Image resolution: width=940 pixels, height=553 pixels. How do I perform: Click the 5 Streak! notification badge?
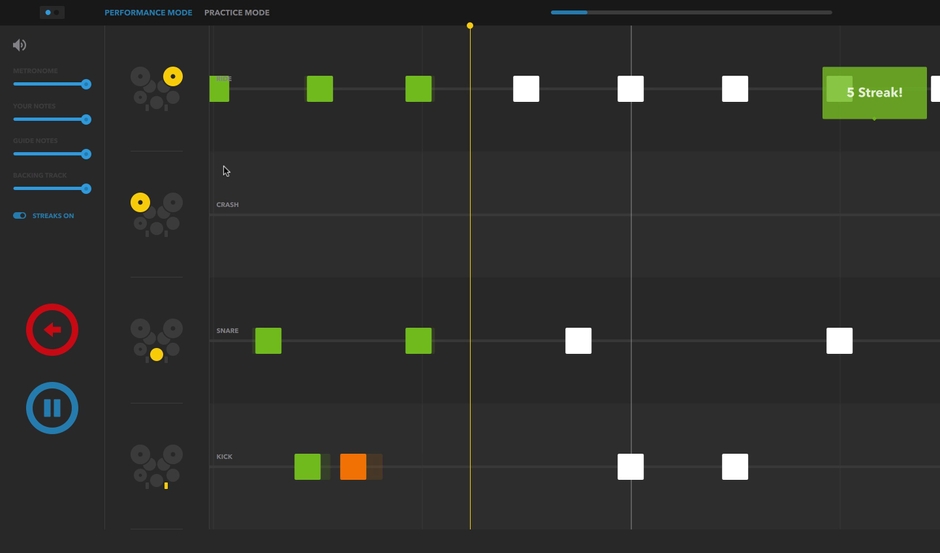point(874,93)
